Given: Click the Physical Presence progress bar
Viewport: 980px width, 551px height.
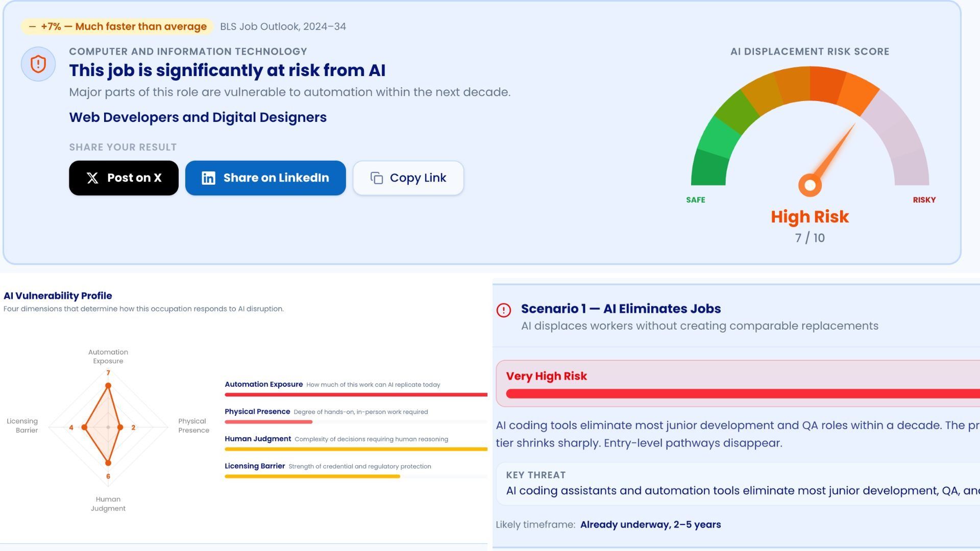Looking at the screenshot, I should 268,422.
